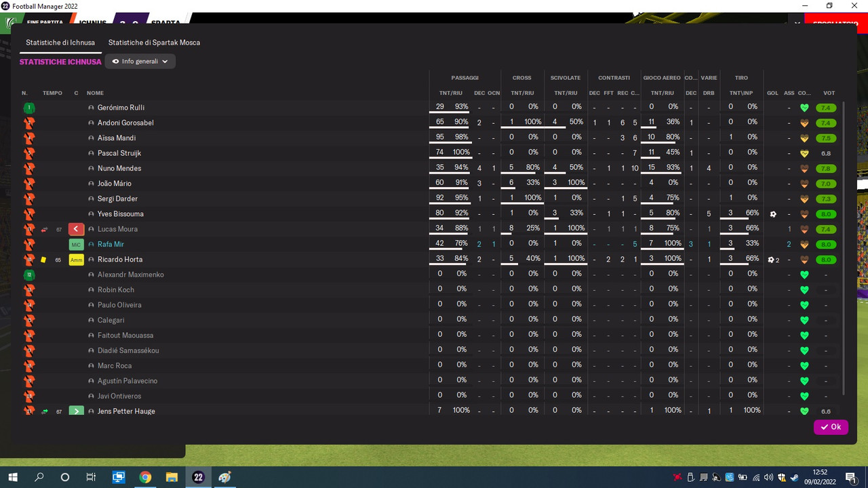The image size is (868, 488).
Task: Click the green condition heart for Gerónimo Rulli
Action: pos(805,108)
